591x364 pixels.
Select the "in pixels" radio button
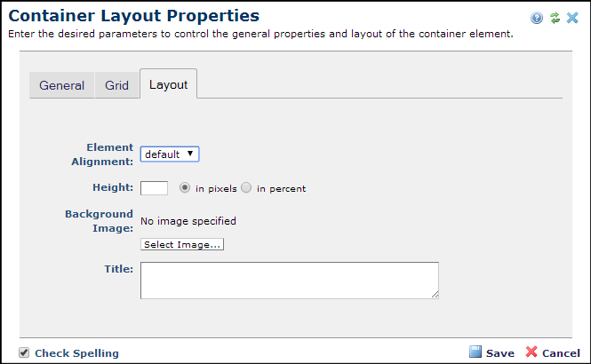[185, 188]
